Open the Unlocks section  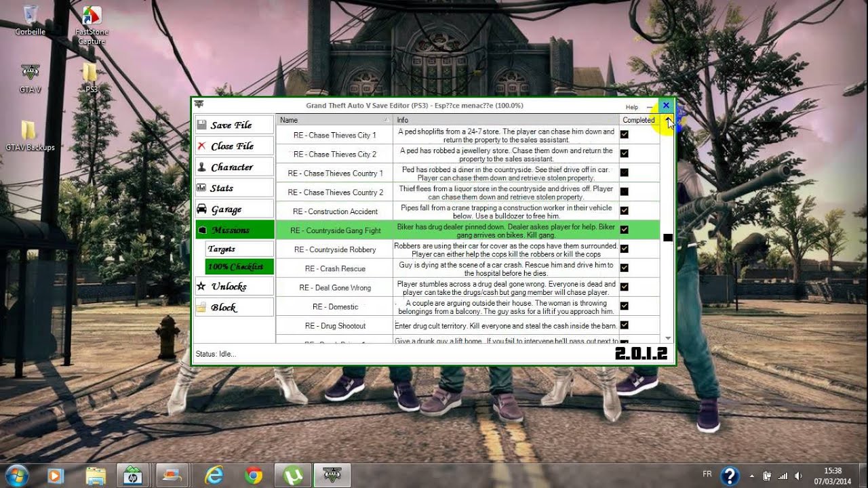click(x=235, y=286)
